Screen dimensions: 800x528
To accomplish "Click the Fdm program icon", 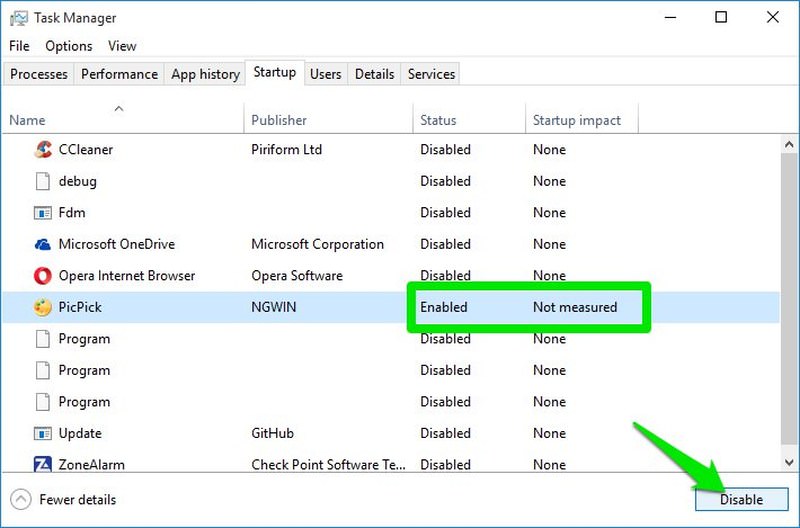I will pos(43,213).
